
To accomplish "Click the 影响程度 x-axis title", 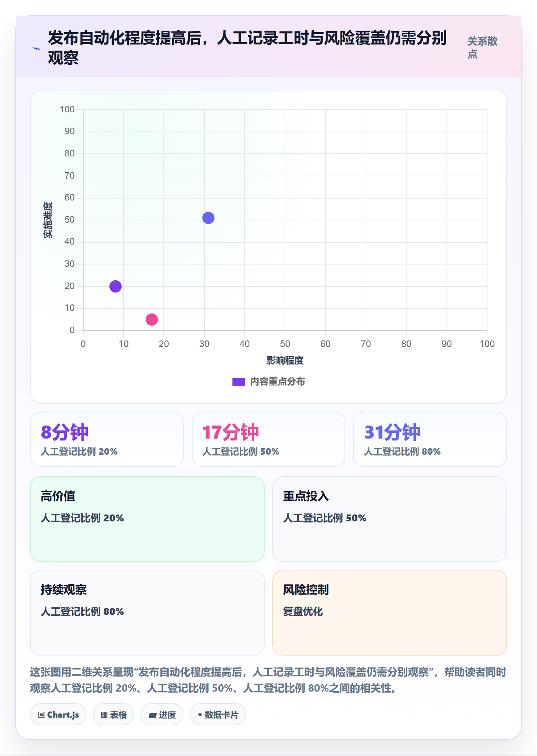I will pos(285,360).
